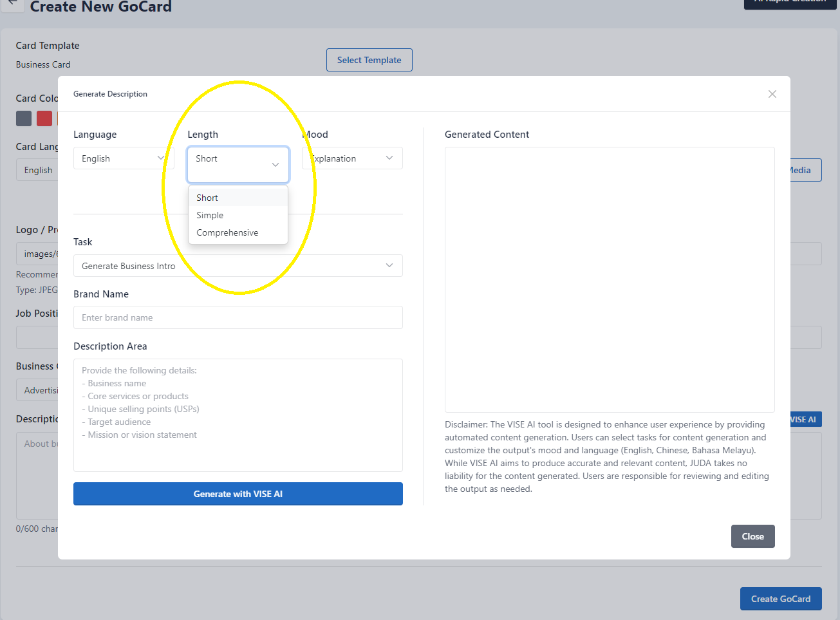The width and height of the screenshot is (840, 620).
Task: Pick Comprehensive from the Length options
Action: pos(227,232)
